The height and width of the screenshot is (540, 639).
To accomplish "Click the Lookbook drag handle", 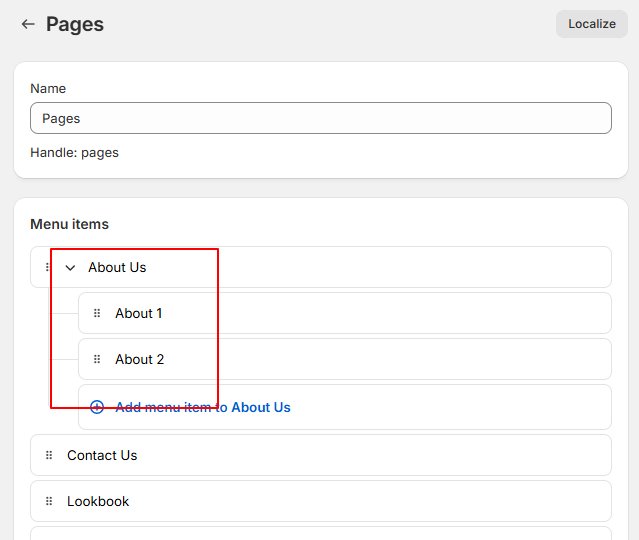I will coord(49,501).
